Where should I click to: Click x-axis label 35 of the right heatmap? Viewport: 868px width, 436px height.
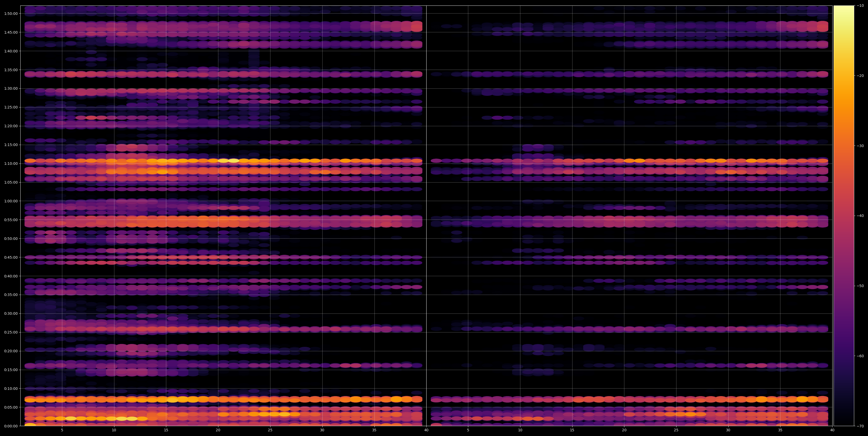point(780,430)
